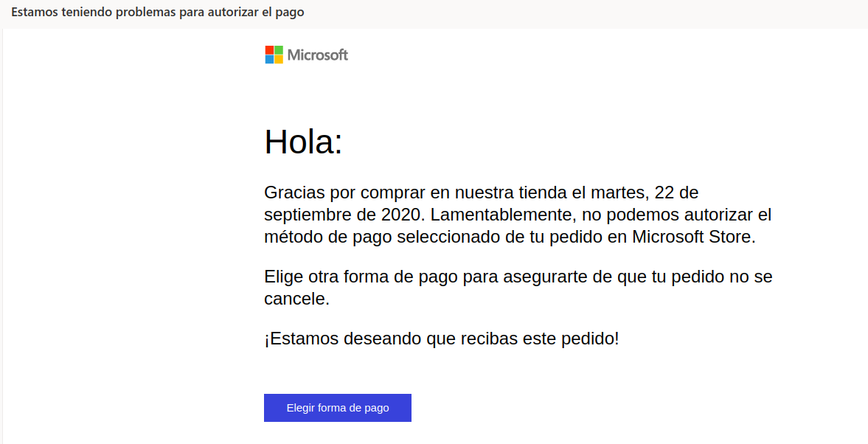Click the Microsoft four-square logo
The image size is (868, 444).
pyautogui.click(x=274, y=55)
